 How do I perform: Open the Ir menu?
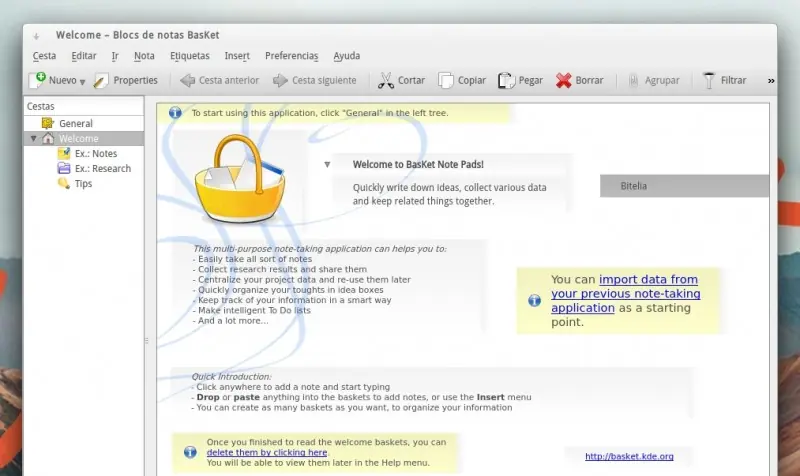[115, 56]
